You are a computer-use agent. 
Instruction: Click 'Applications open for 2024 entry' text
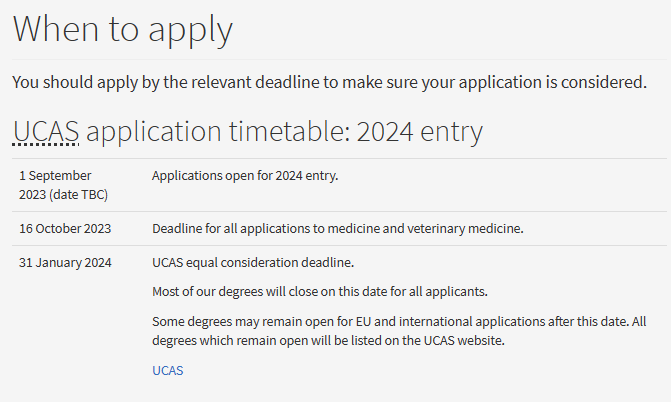pyautogui.click(x=245, y=176)
